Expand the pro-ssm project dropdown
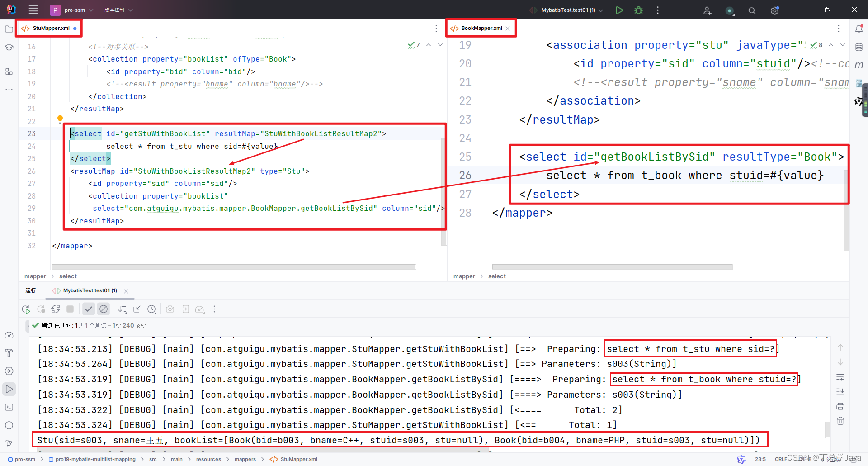 coord(72,10)
